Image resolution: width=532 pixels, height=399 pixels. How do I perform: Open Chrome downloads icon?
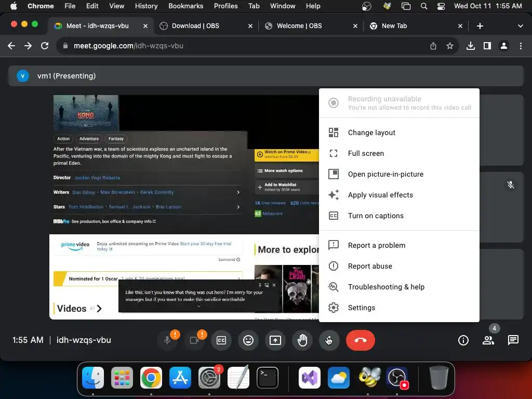pos(470,46)
